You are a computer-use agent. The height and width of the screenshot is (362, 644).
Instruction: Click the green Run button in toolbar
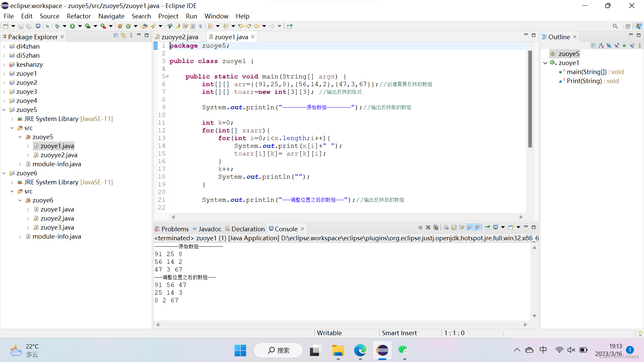coord(72,26)
